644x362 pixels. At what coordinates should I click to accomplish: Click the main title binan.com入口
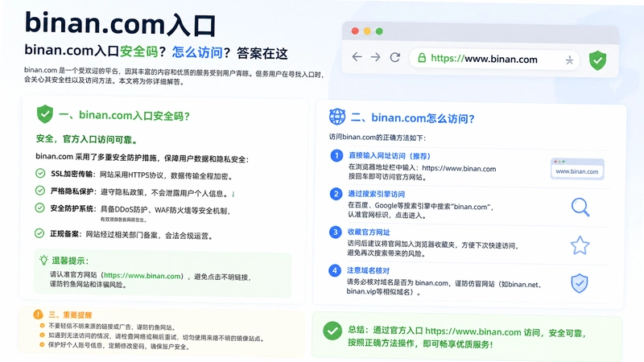(x=120, y=24)
